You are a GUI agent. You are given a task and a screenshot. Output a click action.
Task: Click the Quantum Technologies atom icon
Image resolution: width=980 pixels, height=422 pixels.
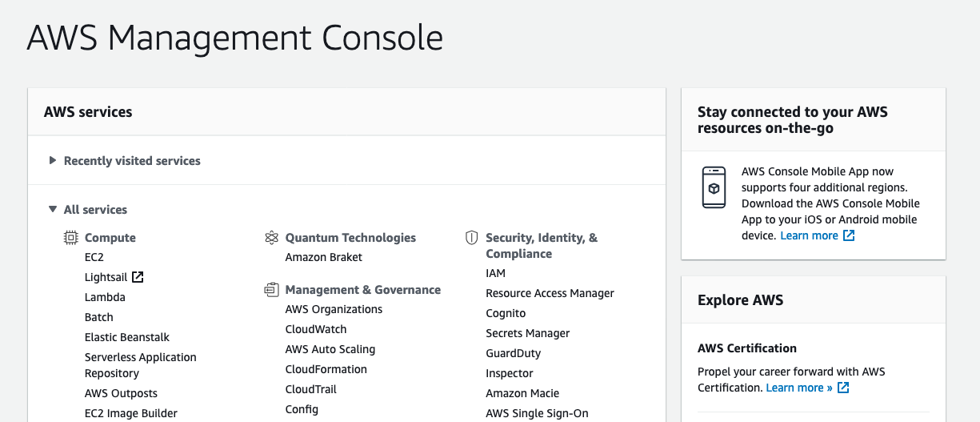[271, 238]
